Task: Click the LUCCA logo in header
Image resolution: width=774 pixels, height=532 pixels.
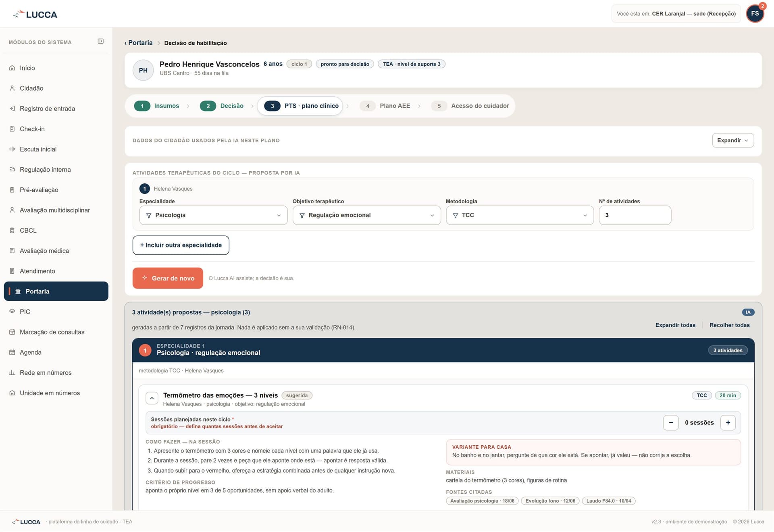Action: (35, 14)
